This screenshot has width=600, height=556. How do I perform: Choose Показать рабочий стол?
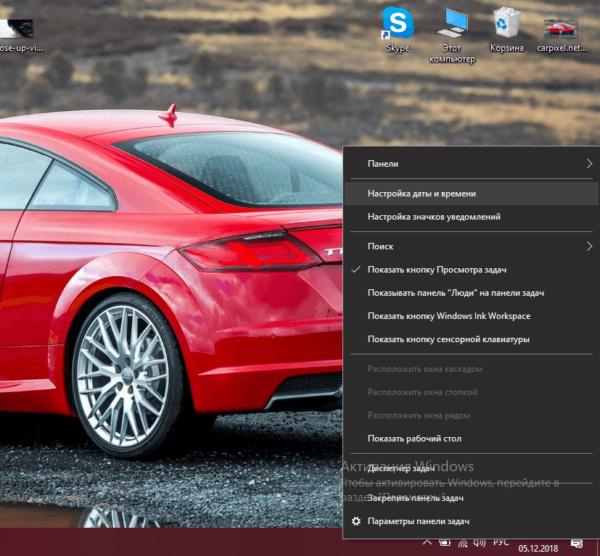471,439
